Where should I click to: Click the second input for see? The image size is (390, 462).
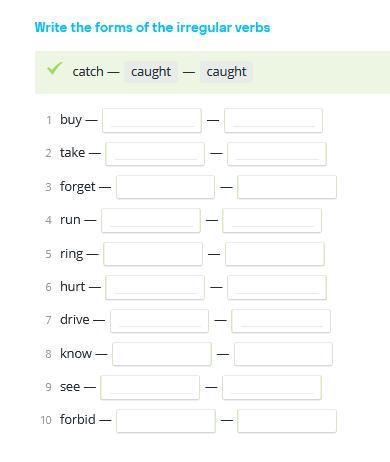pos(272,387)
